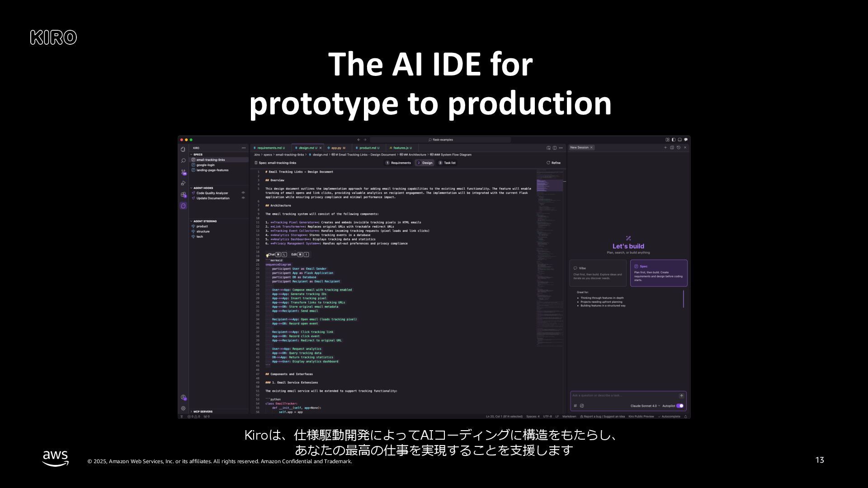Toggle visibility of Code Quality Analyzer hook

point(243,193)
